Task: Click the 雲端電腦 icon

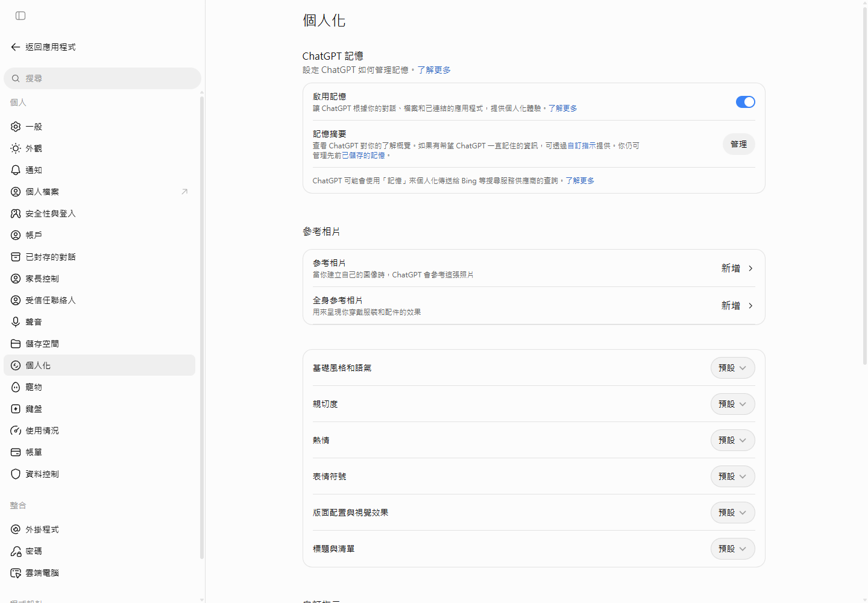Action: 16,573
